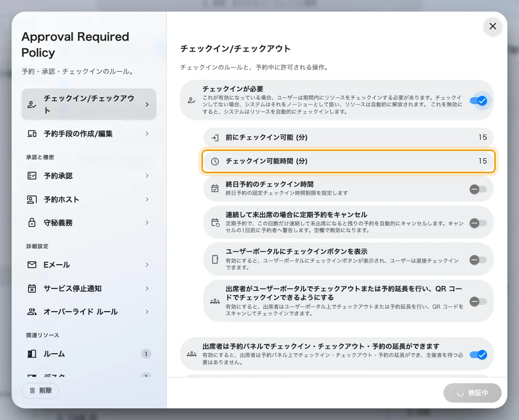This screenshot has width=519, height=420.
Task: Open the 予約手段の作成/編集 section
Action: pyautogui.click(x=89, y=134)
